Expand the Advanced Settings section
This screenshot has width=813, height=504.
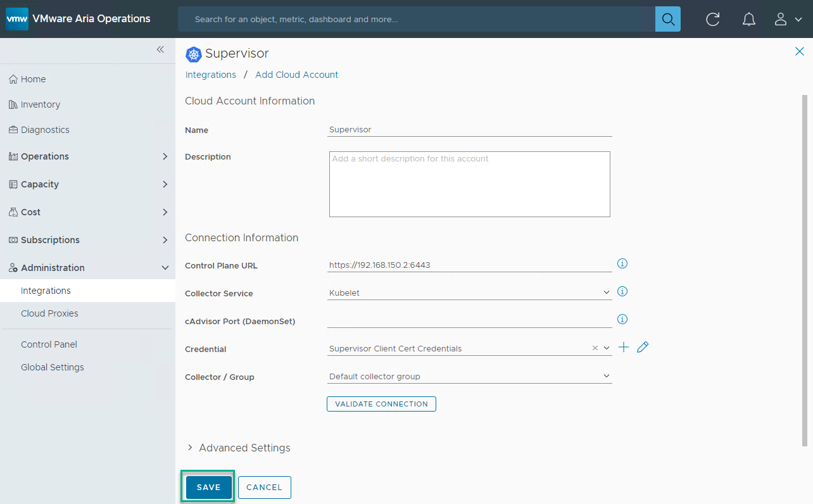point(190,448)
